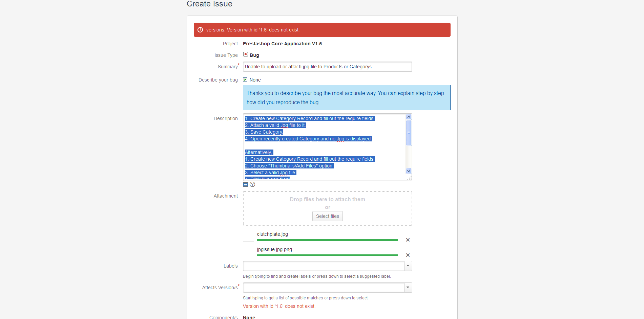Click the Summary text field
Image resolution: width=644 pixels, height=319 pixels.
(x=327, y=67)
